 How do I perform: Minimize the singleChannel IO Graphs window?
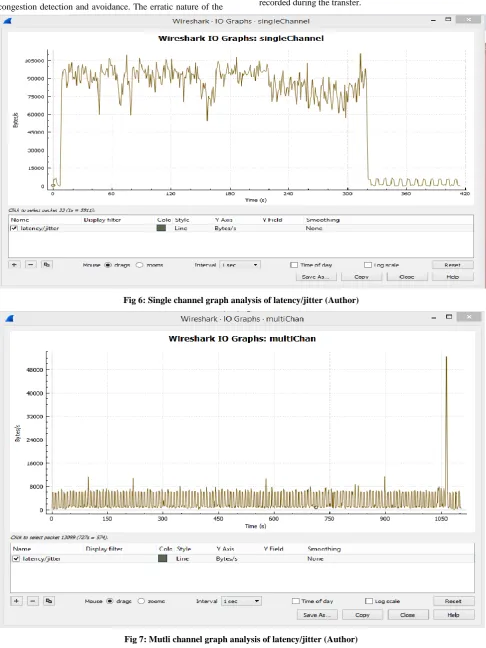tap(433, 20)
